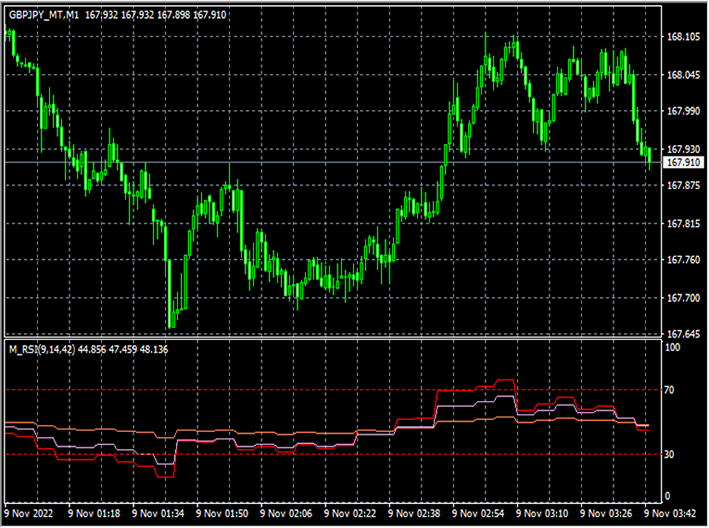Viewport: 709px width, 528px height.
Task: Click the 9 Nov 03:42 time label
Action: click(x=670, y=514)
